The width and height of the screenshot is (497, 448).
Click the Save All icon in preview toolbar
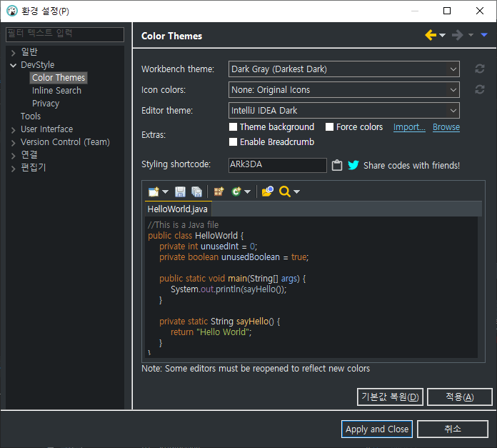click(196, 191)
